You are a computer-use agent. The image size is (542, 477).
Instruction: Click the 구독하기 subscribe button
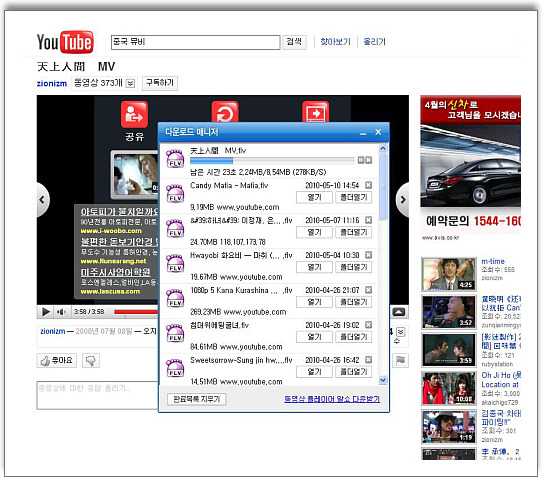coord(160,83)
